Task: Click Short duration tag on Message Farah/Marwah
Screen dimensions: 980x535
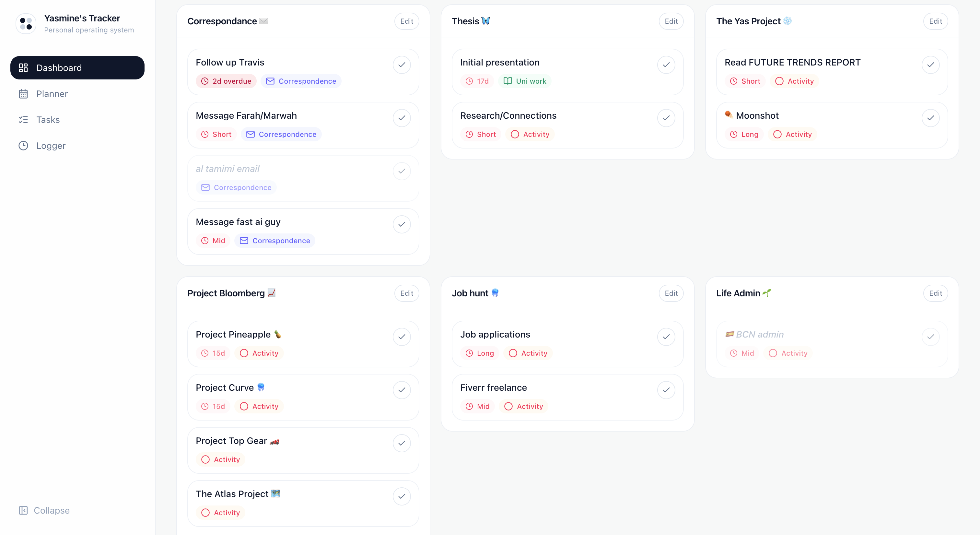Action: (216, 134)
